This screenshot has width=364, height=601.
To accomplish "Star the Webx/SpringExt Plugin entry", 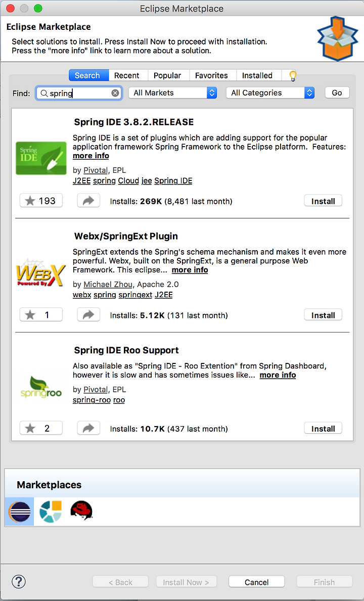I will coord(41,315).
